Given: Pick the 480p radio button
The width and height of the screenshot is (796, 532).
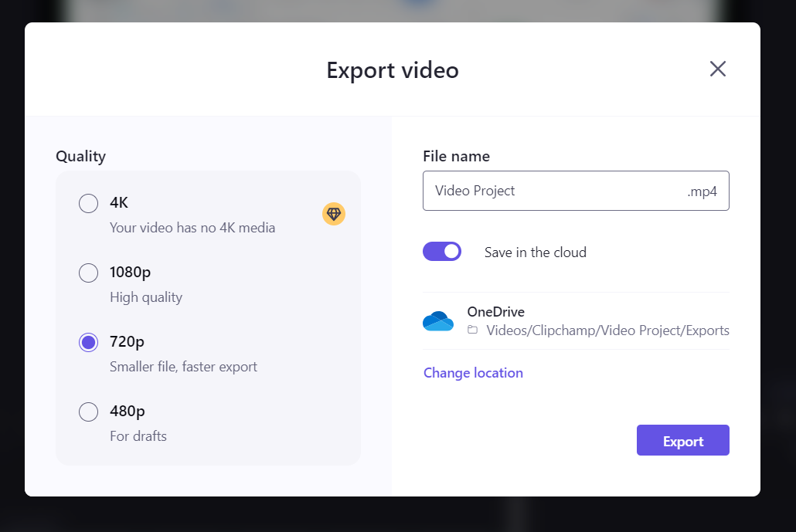Looking at the screenshot, I should coord(88,412).
